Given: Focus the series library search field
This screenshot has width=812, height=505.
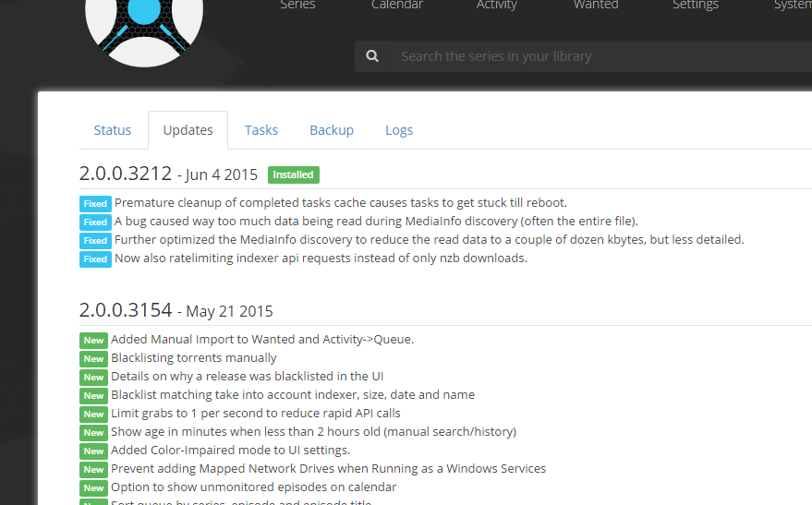Looking at the screenshot, I should [591, 56].
